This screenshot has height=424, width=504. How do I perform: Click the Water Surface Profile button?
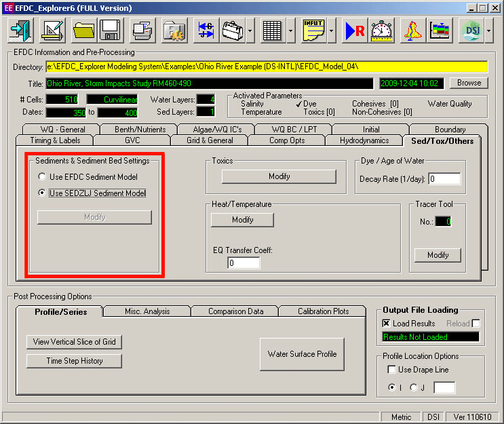pyautogui.click(x=302, y=354)
